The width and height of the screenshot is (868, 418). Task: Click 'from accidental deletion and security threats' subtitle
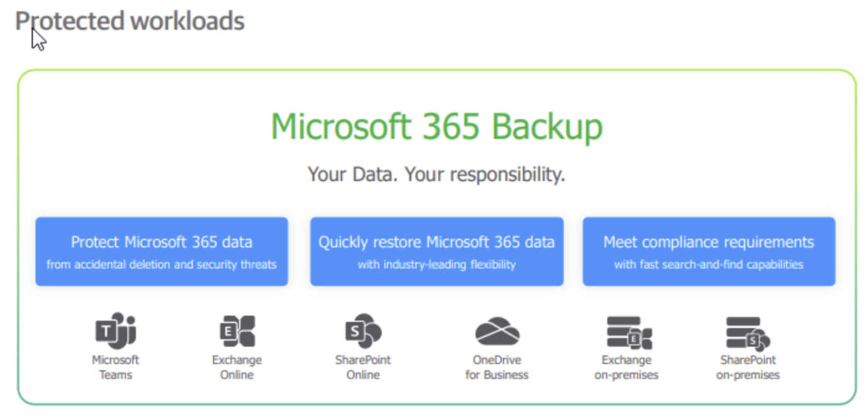(161, 265)
